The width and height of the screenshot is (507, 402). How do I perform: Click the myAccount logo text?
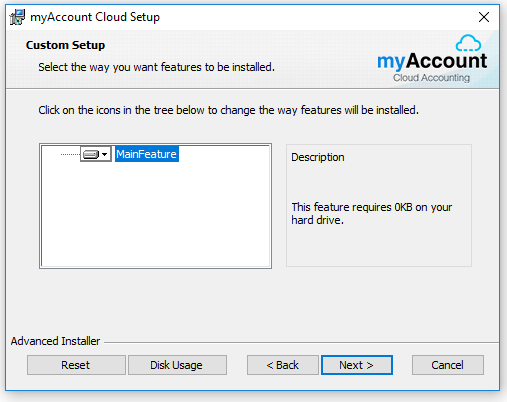[432, 61]
